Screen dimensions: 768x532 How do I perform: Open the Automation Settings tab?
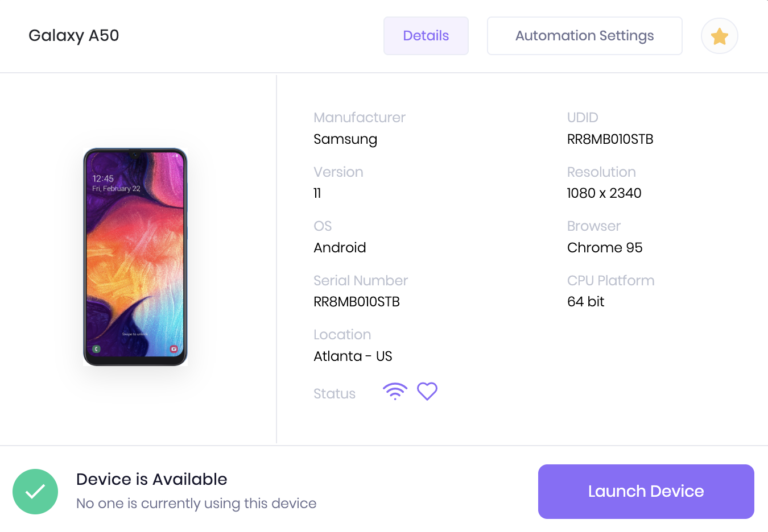584,36
